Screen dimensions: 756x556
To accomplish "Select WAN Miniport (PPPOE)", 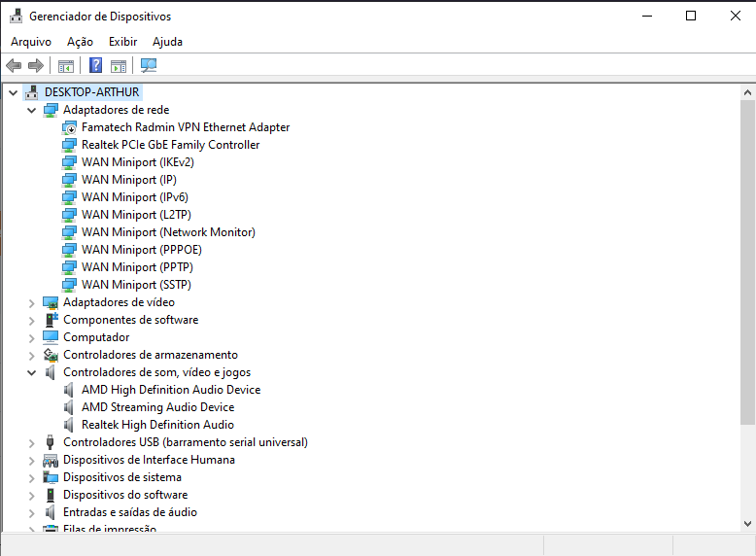I will point(142,250).
